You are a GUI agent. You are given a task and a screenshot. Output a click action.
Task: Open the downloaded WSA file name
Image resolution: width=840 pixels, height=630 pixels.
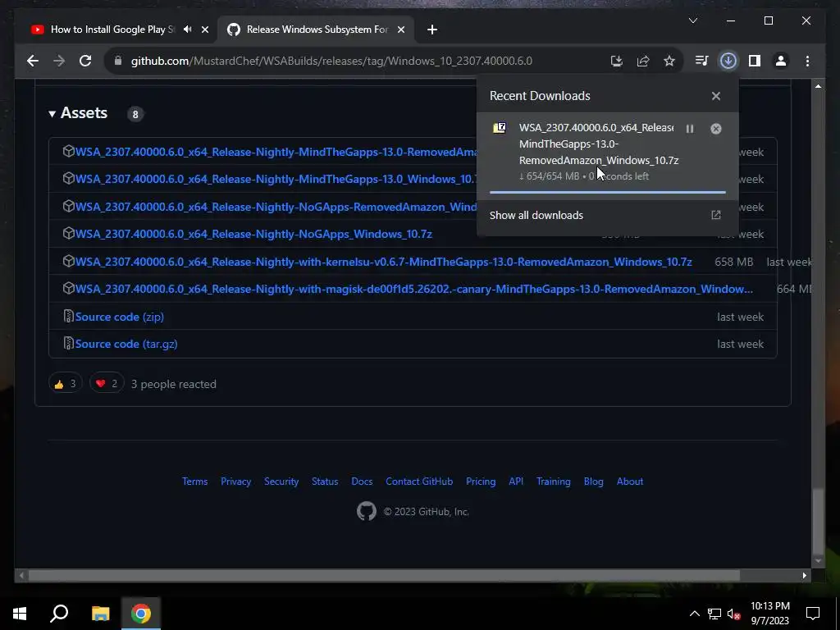pos(598,144)
